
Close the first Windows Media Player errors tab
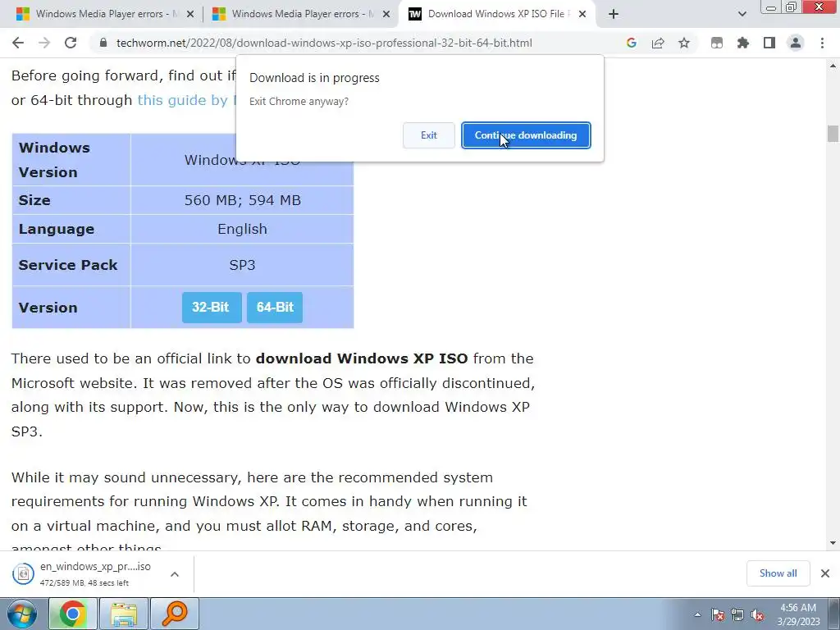pos(189,14)
